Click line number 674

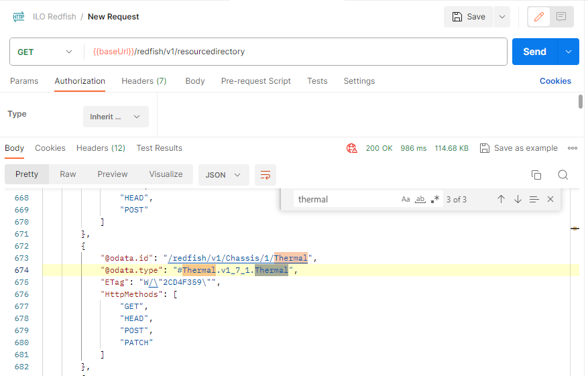click(21, 270)
